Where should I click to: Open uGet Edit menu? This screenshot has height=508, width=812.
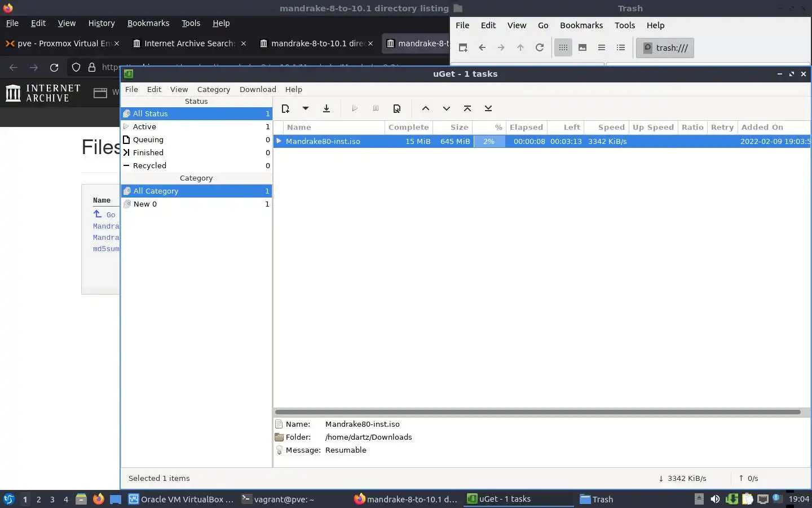pos(154,89)
